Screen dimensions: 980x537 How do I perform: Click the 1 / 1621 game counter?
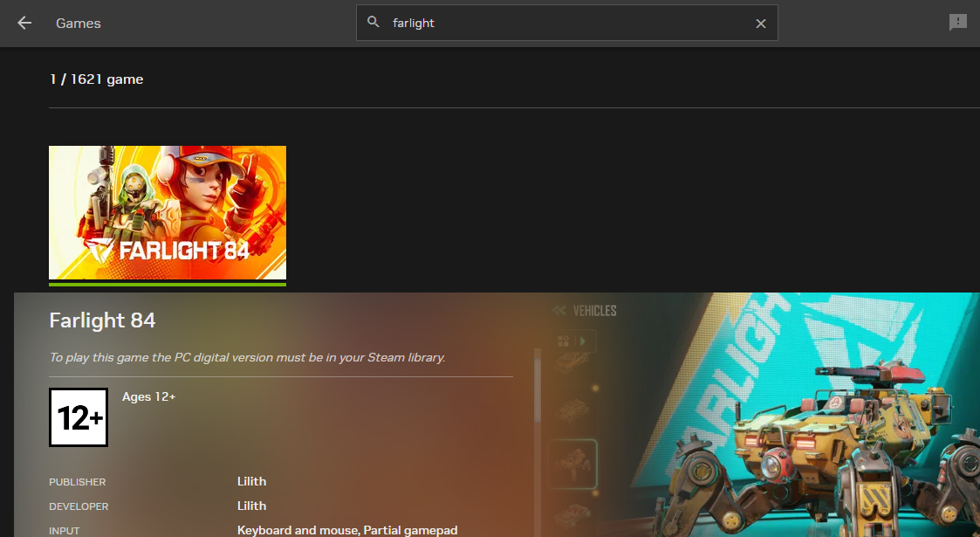click(96, 79)
